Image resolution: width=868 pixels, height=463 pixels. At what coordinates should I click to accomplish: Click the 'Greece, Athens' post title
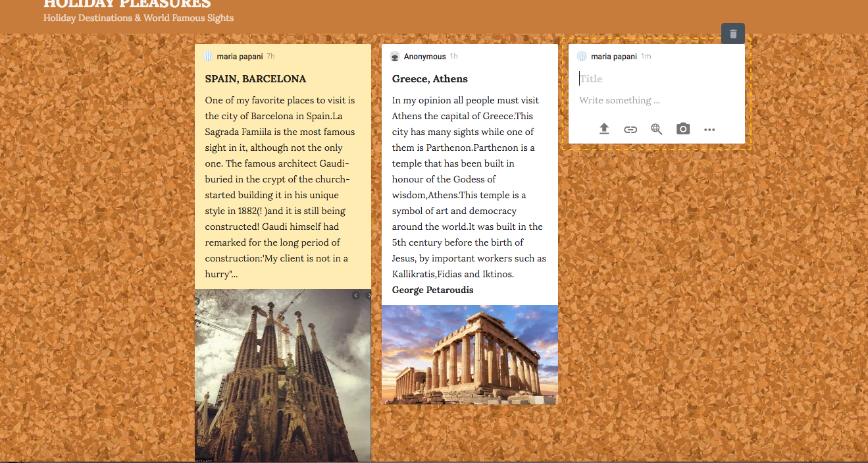pyautogui.click(x=430, y=79)
